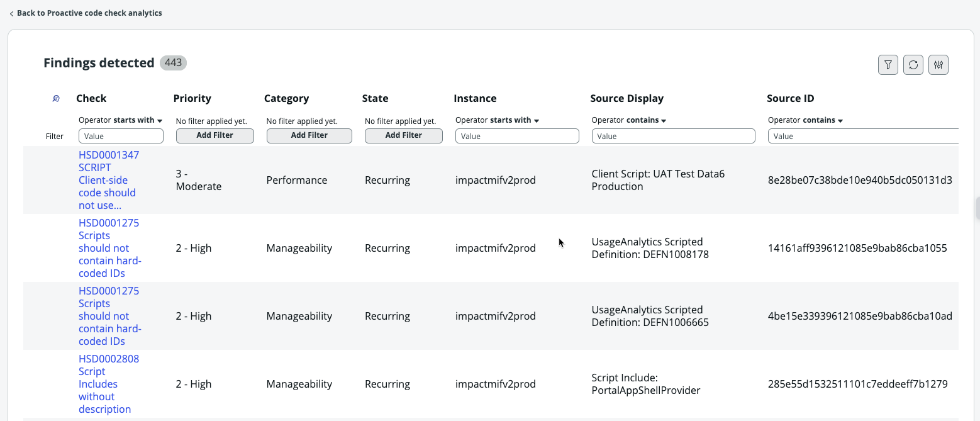The image size is (980, 421).
Task: Sort by the Instance column header
Action: [475, 98]
